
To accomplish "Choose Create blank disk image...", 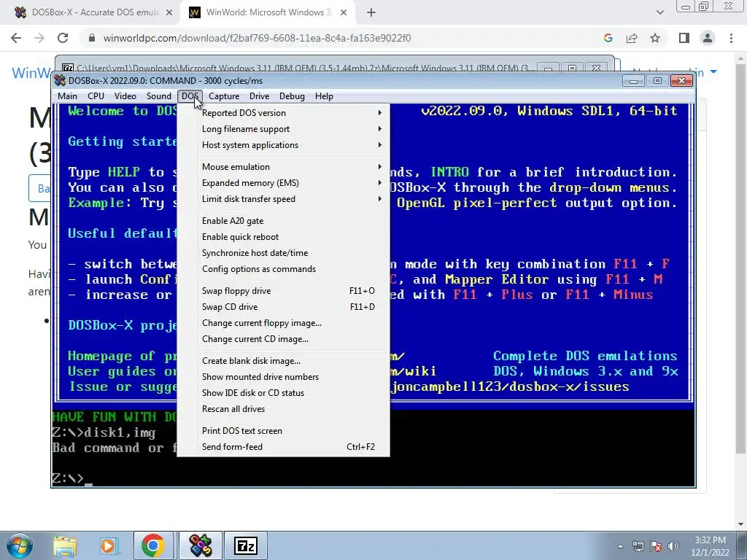I will (284, 361).
